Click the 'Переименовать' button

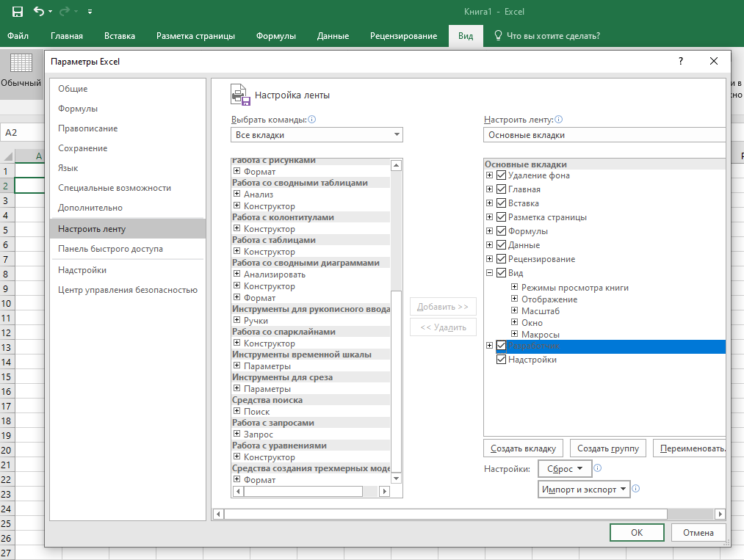coord(691,448)
